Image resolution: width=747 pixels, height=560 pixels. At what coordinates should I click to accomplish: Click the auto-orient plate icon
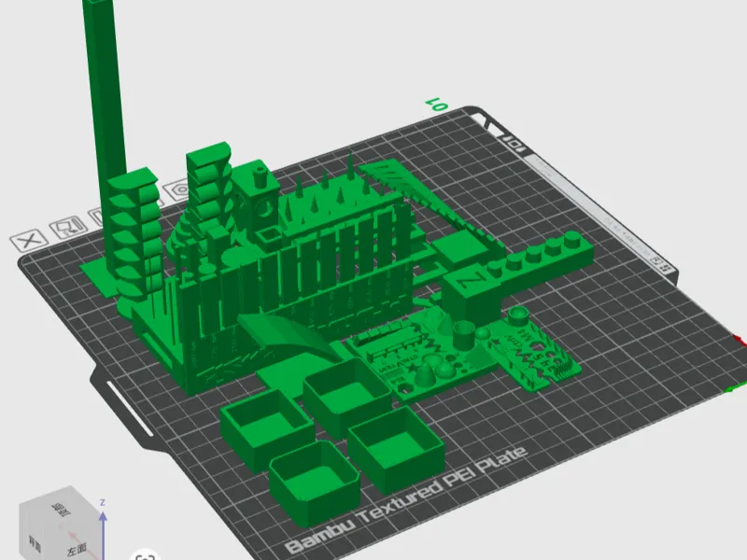[x=67, y=226]
